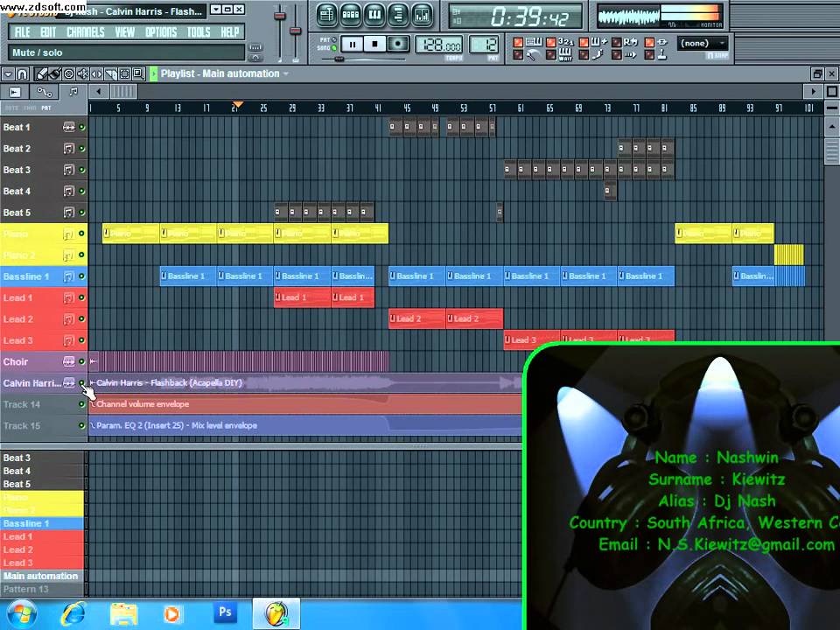Click the waveform icon on Choir track

click(68, 361)
